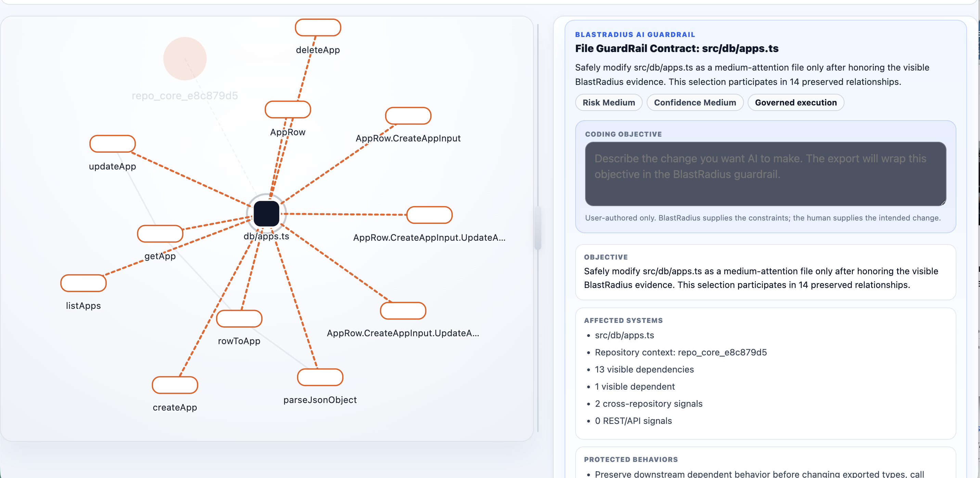This screenshot has height=478, width=980.
Task: Select the parseJsonObject graph node
Action: point(320,377)
